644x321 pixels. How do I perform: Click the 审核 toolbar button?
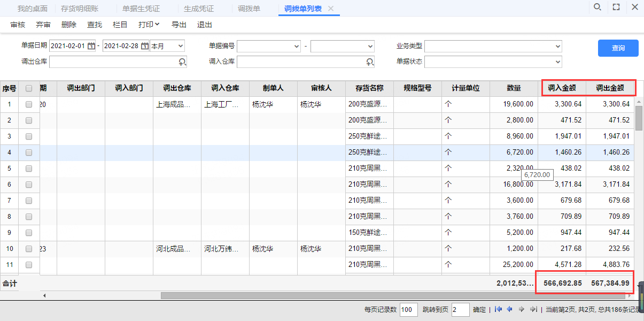tap(18, 25)
